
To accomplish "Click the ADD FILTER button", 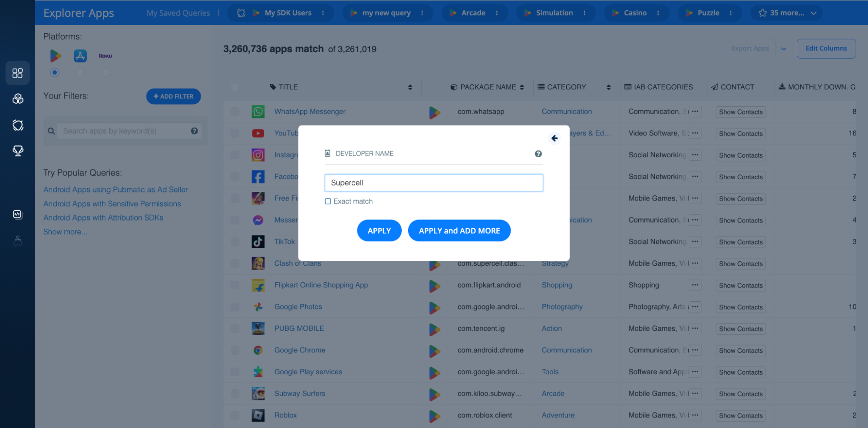I will click(x=173, y=96).
